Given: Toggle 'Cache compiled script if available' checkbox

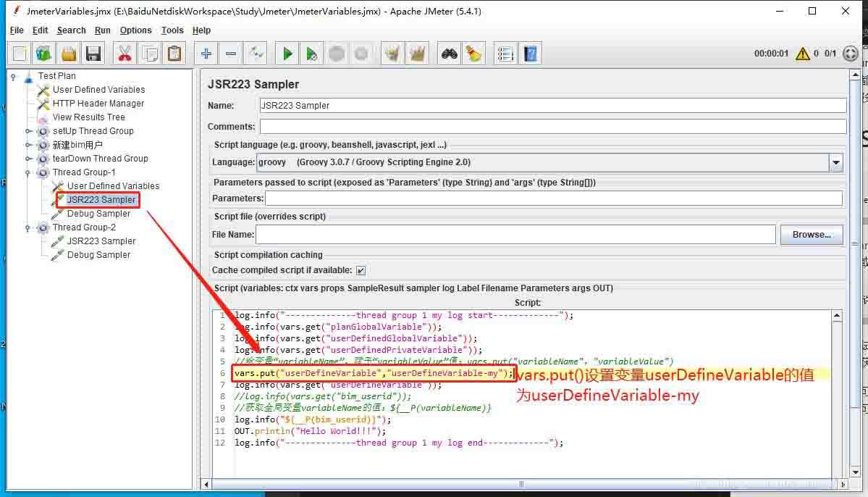Looking at the screenshot, I should pos(361,270).
